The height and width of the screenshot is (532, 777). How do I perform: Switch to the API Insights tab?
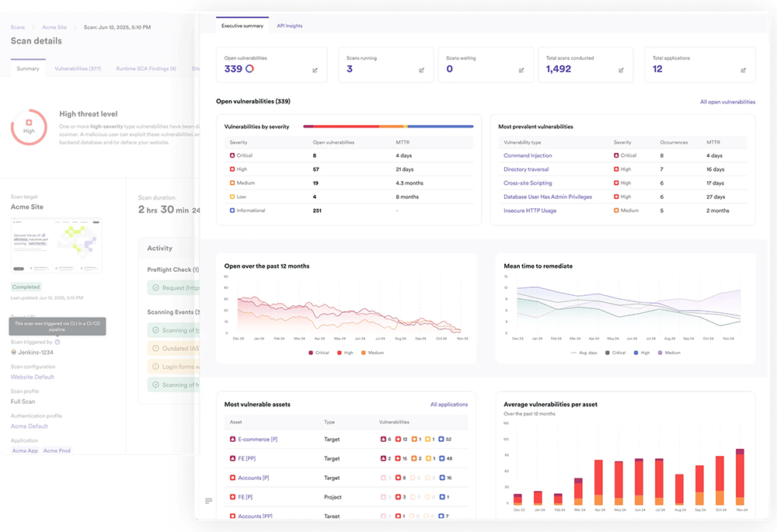[x=289, y=26]
